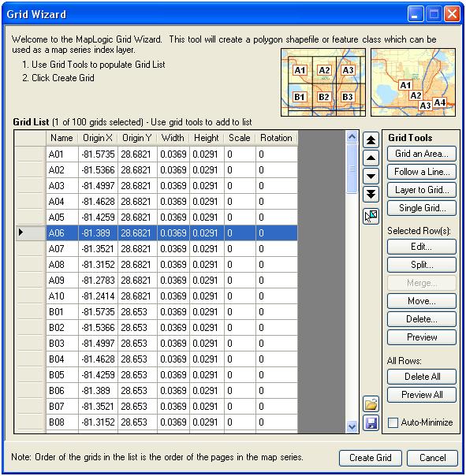The width and height of the screenshot is (466, 476).
Task: Click the Follow a Line button
Action: 422,172
